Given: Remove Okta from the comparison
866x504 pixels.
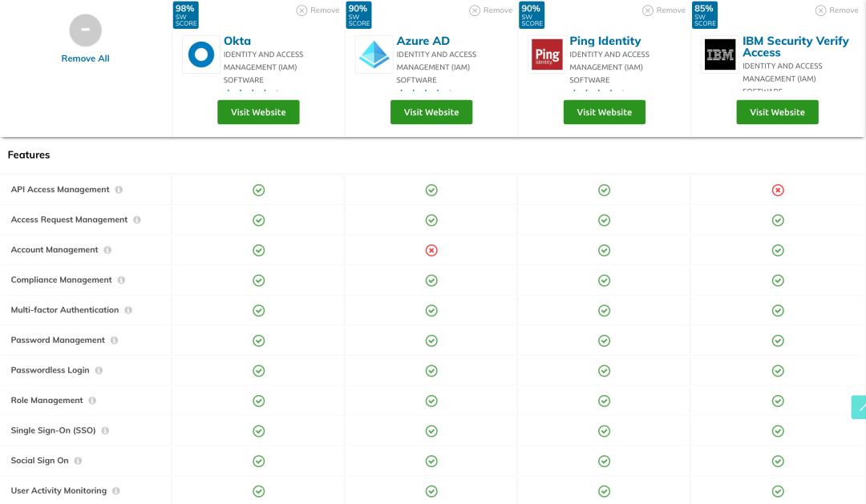Looking at the screenshot, I should (x=318, y=10).
